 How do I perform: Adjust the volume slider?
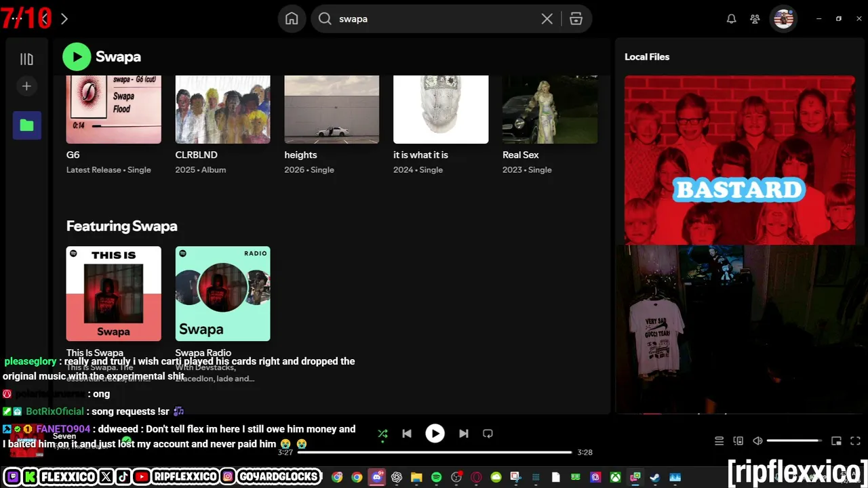click(794, 441)
